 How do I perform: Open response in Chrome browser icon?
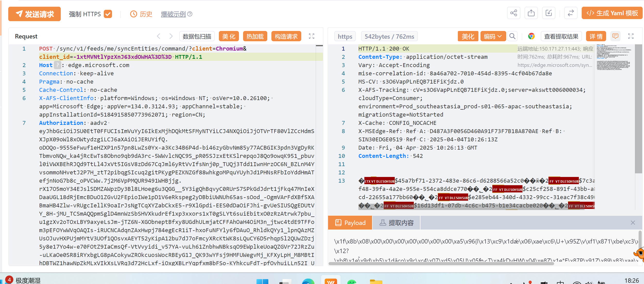(x=531, y=36)
